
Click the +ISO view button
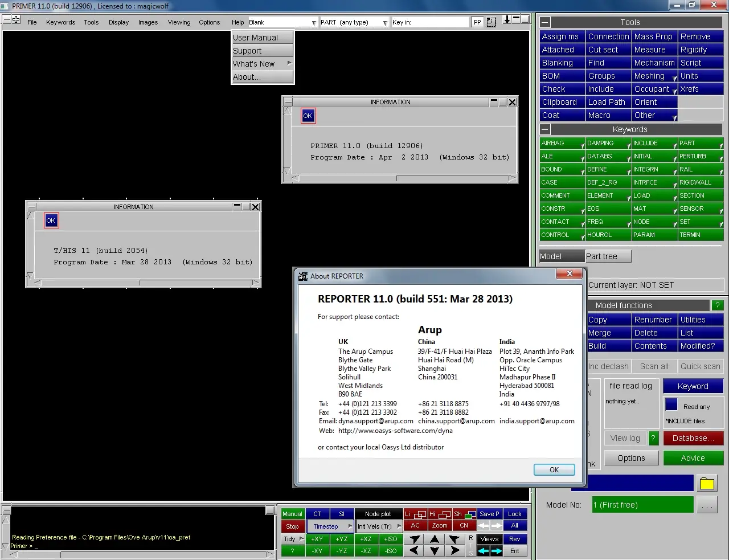(x=390, y=539)
